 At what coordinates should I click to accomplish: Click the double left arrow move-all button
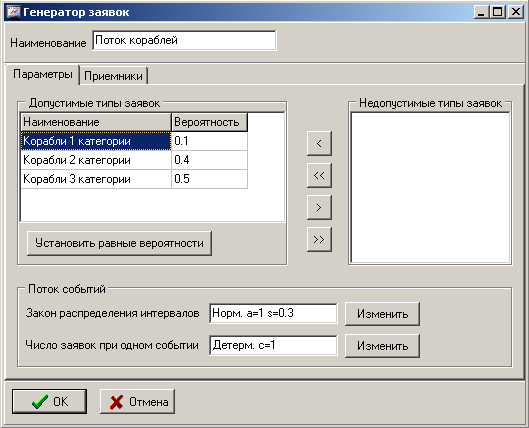tap(319, 175)
